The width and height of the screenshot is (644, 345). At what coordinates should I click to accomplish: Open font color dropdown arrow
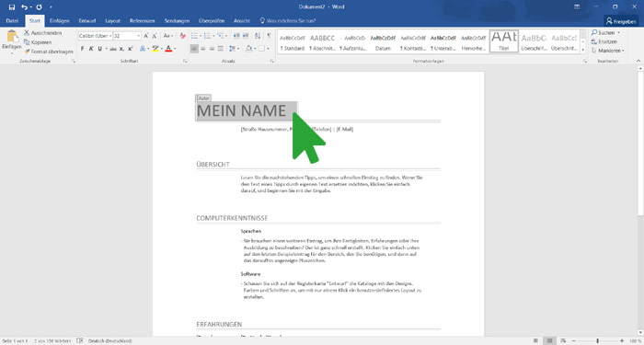tap(175, 49)
